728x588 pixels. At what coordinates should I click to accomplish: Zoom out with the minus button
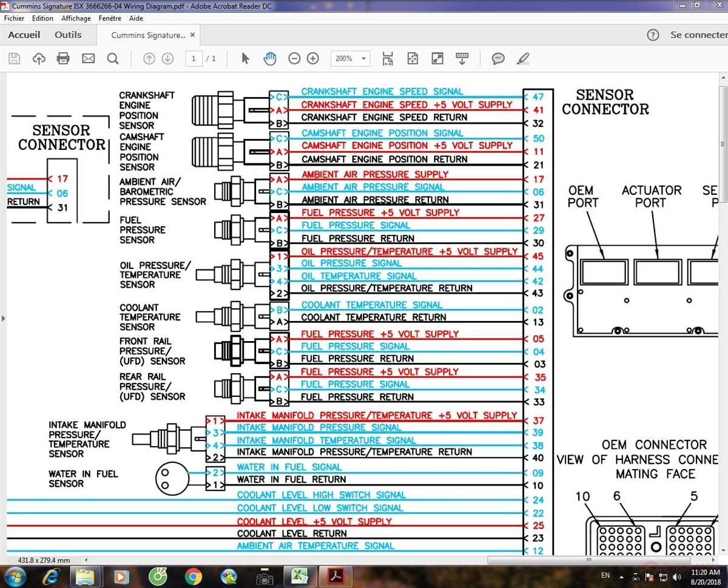[x=294, y=58]
